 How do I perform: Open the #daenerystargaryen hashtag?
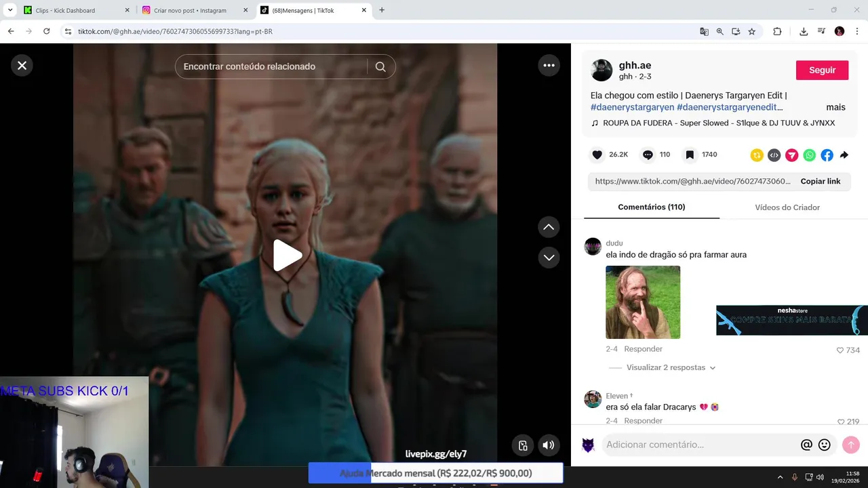[632, 107]
